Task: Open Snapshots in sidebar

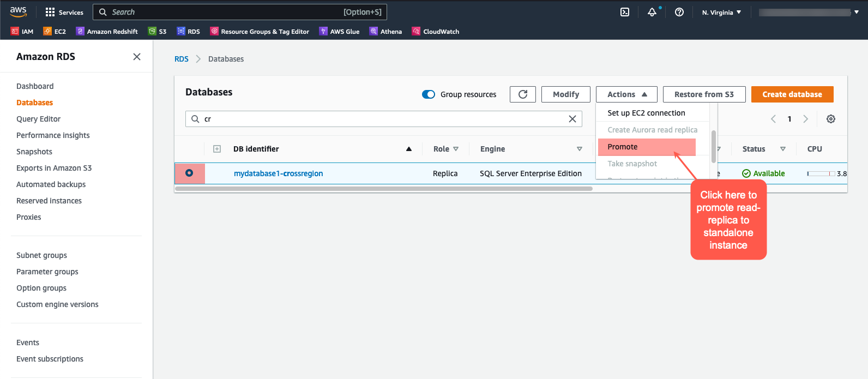Action: click(x=34, y=152)
